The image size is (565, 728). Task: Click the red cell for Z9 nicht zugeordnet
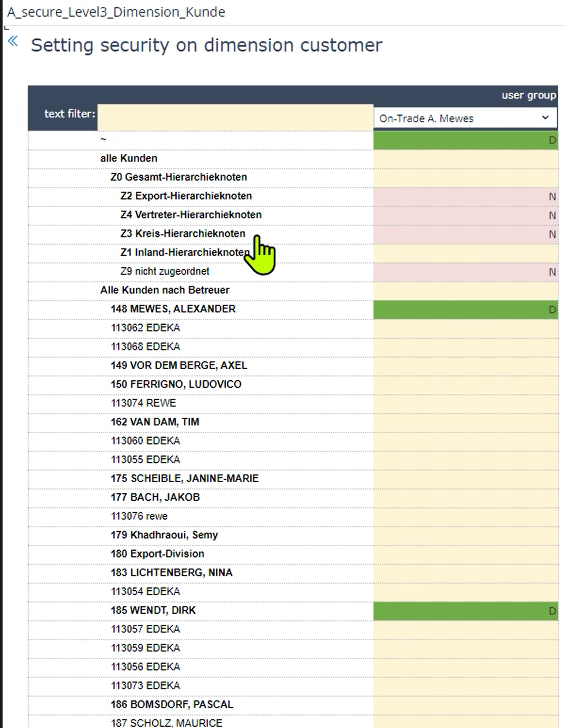point(465,272)
